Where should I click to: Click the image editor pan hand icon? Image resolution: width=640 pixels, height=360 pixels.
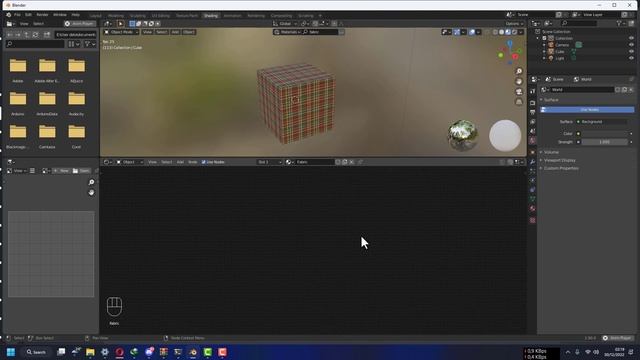tap(91, 192)
